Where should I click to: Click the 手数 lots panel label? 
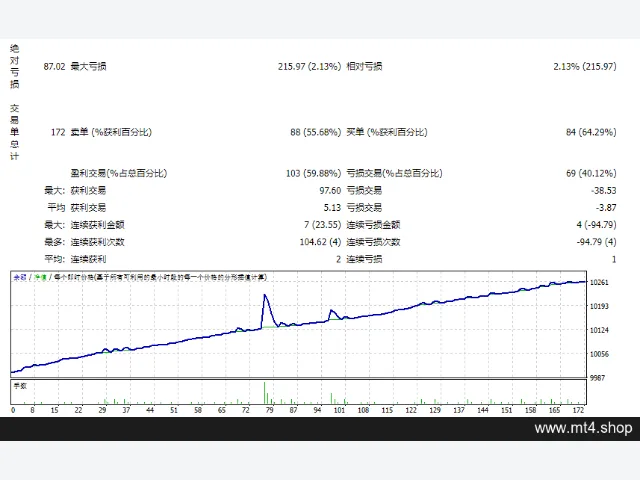pos(20,386)
